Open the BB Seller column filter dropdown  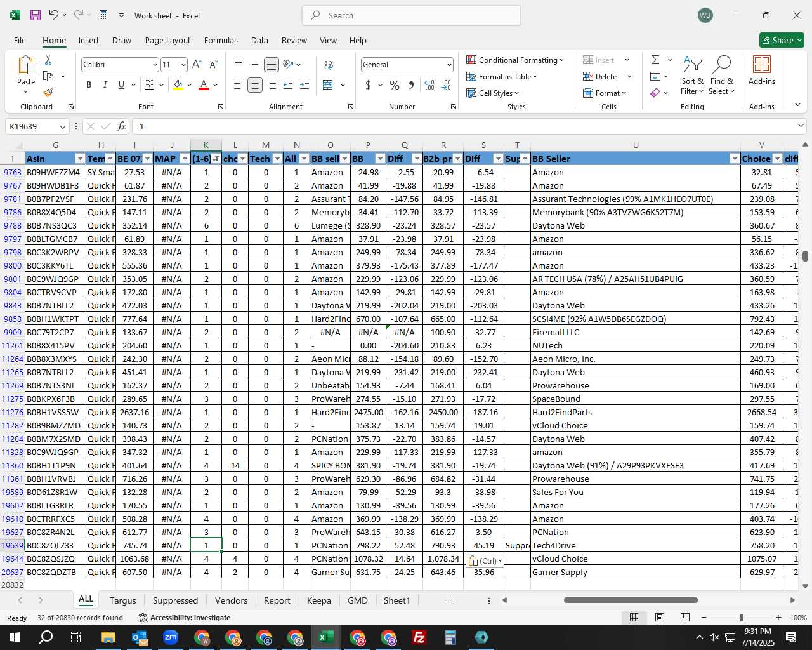coord(735,159)
